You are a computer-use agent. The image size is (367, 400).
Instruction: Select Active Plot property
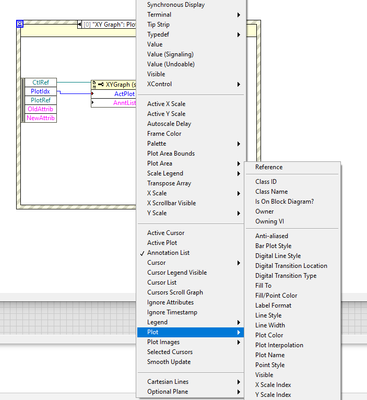click(191, 243)
